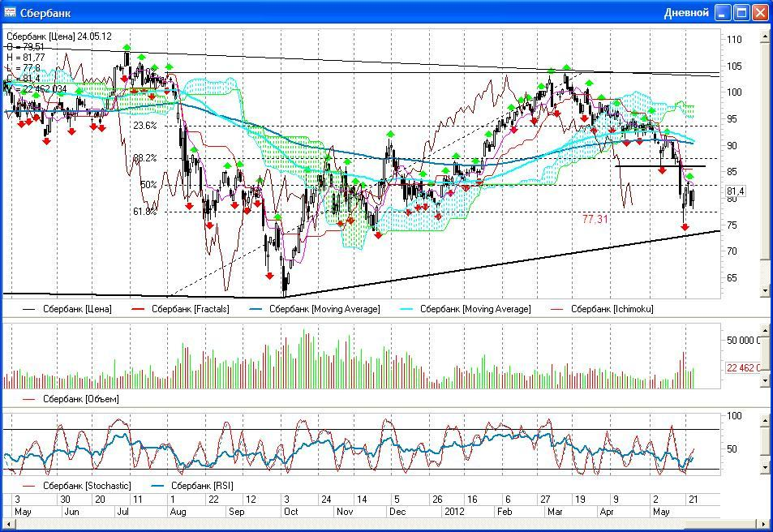
Task: Click the Oct month label on the time axis
Action: point(291,511)
